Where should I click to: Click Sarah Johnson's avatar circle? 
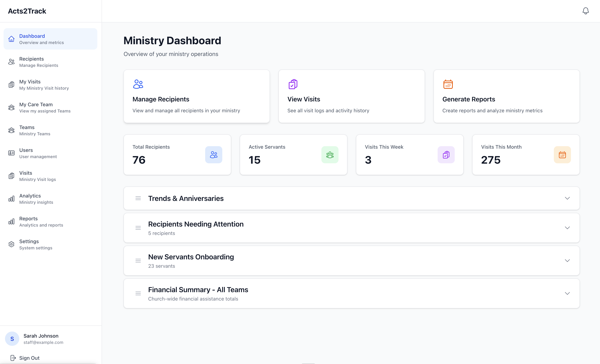click(12, 339)
